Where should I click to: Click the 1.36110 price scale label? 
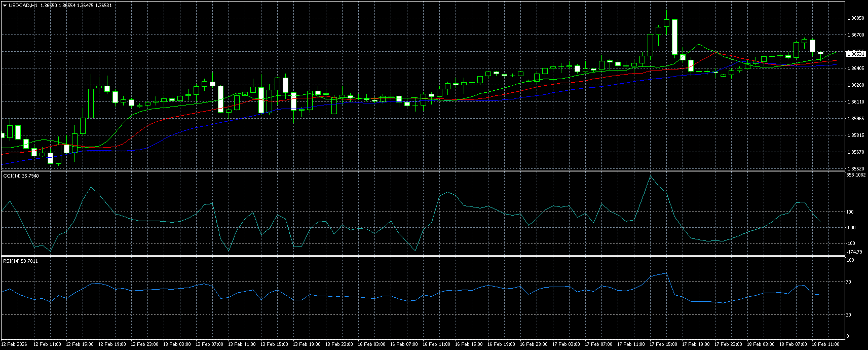click(855, 101)
